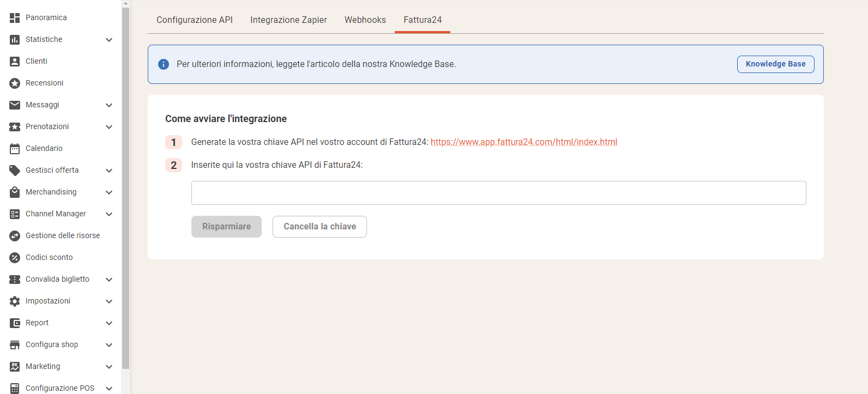Click the Panoramica dashboard icon
This screenshot has width=868, height=394.
[15, 18]
